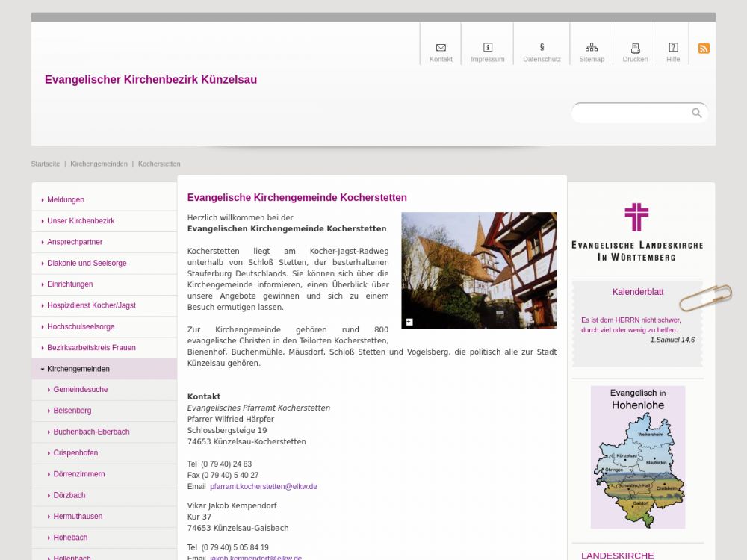This screenshot has height=560, width=747.
Task: Select Hospizdienst Kocher/Jagst menu item
Action: pyautogui.click(x=91, y=305)
